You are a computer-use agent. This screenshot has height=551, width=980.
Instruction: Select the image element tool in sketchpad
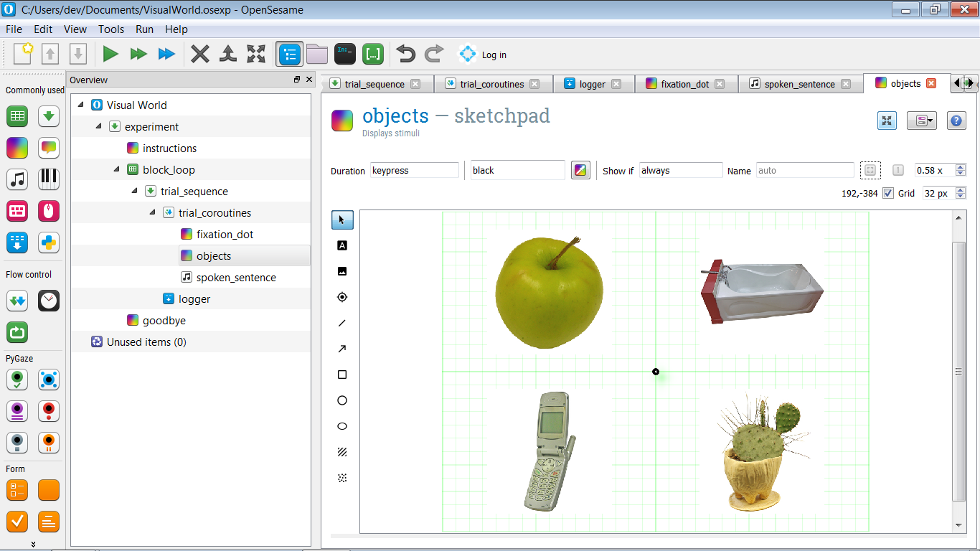click(x=342, y=271)
